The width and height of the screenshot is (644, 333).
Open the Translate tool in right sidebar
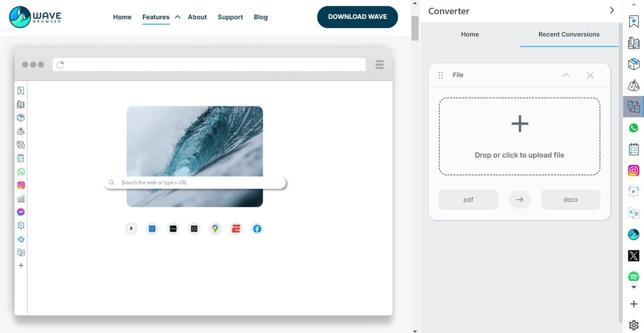pyautogui.click(x=634, y=213)
